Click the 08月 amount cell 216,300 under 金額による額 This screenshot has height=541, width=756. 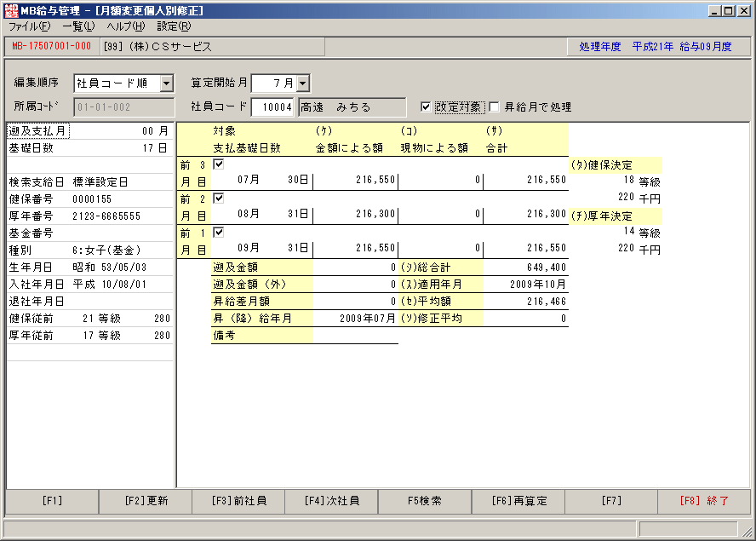click(x=375, y=214)
